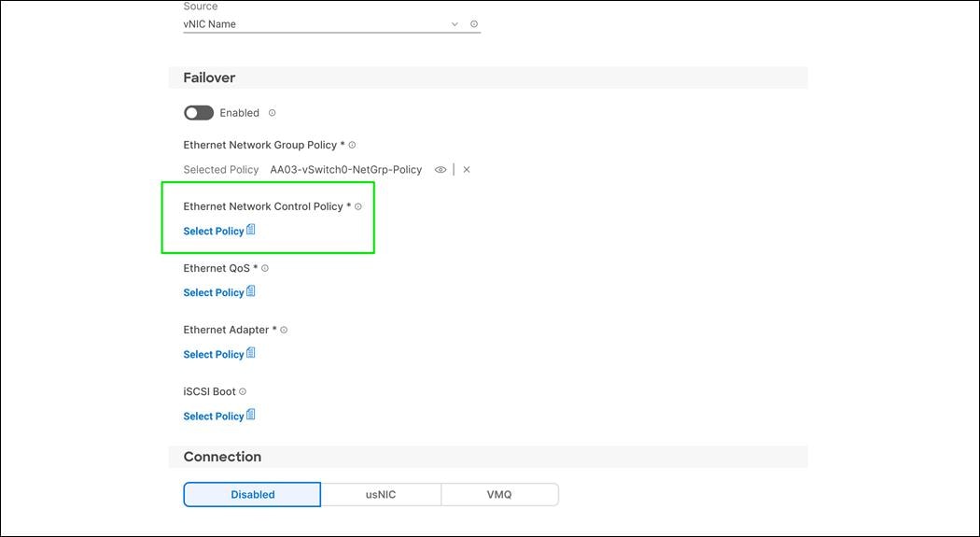
Task: Click policy document icon under iSCSI Boot
Action: 251,415
